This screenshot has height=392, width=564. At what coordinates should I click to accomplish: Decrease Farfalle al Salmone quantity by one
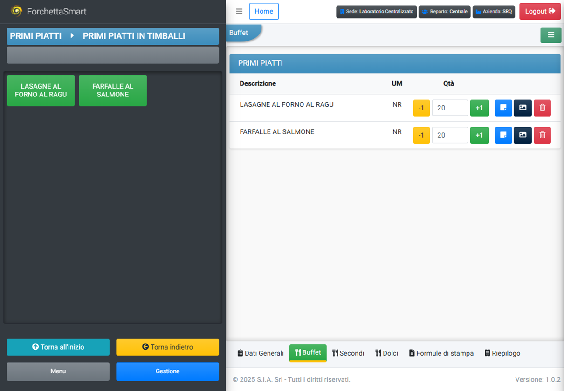(x=421, y=135)
